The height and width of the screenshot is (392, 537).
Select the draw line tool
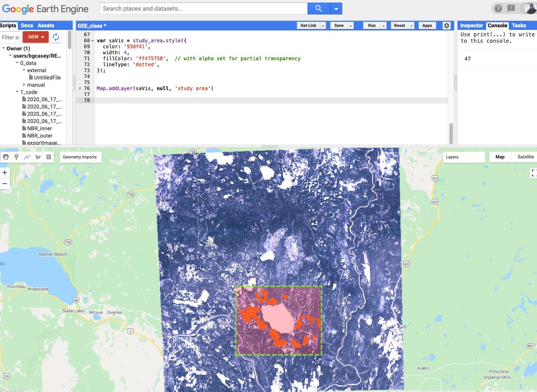[27, 157]
